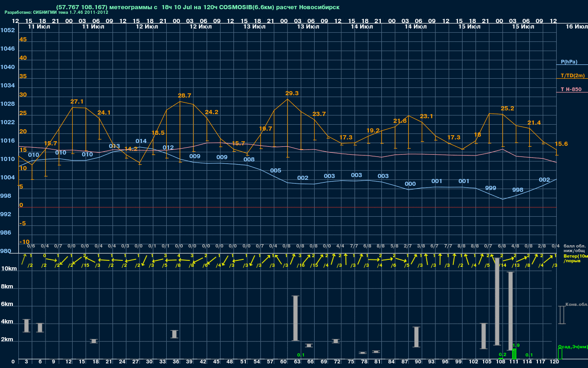This screenshot has height=368, width=588.
Task: Click the green Осад,3ч(мм) legend bar icon
Action: point(560,354)
